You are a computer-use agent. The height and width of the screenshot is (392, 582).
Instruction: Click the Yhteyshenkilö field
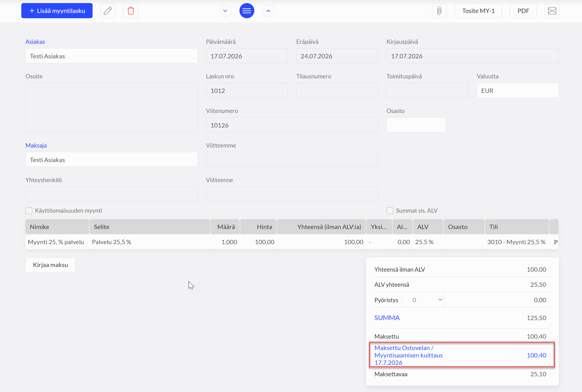pos(111,194)
